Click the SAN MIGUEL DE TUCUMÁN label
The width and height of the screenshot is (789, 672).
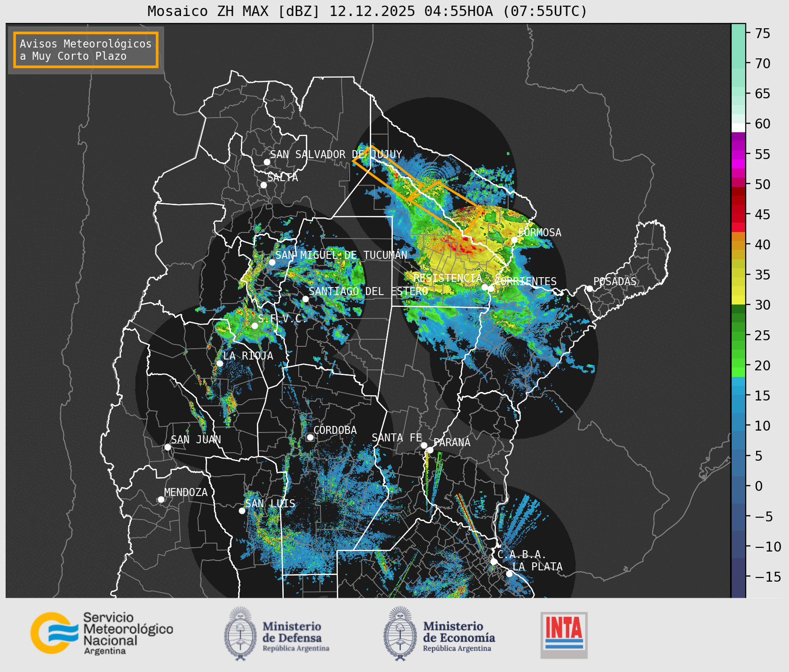tap(341, 255)
